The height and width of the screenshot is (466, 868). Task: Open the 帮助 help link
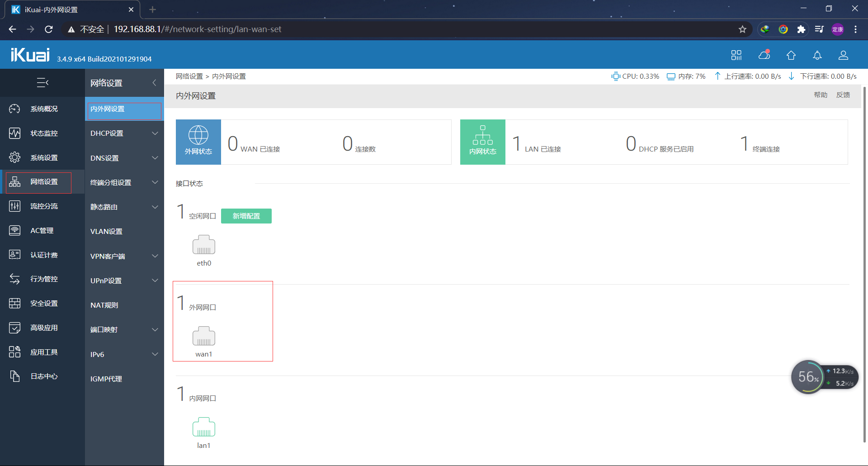point(821,95)
